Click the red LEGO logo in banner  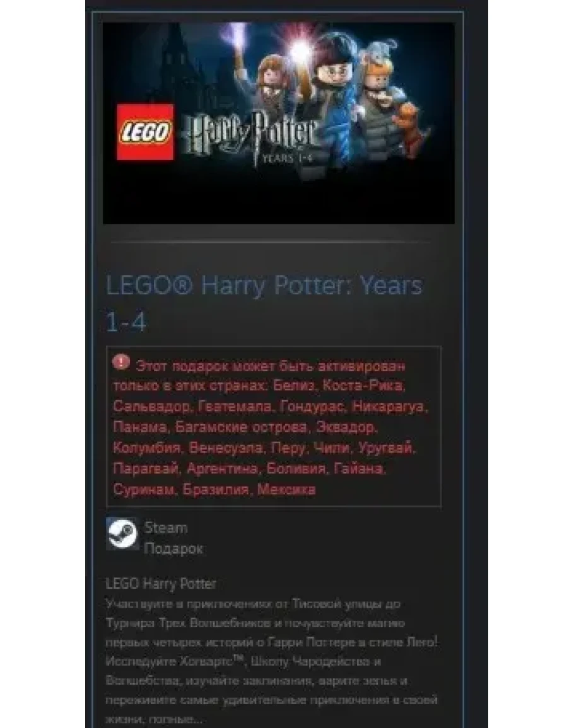tap(145, 132)
